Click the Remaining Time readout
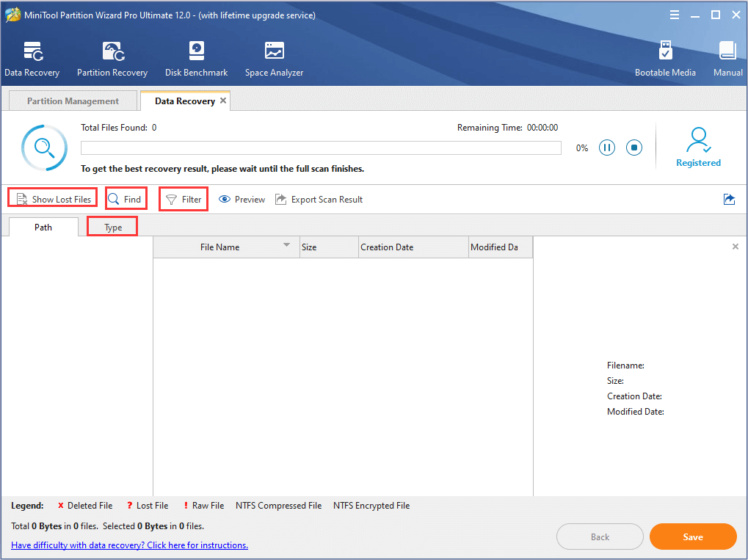The width and height of the screenshot is (748, 560). (507, 128)
